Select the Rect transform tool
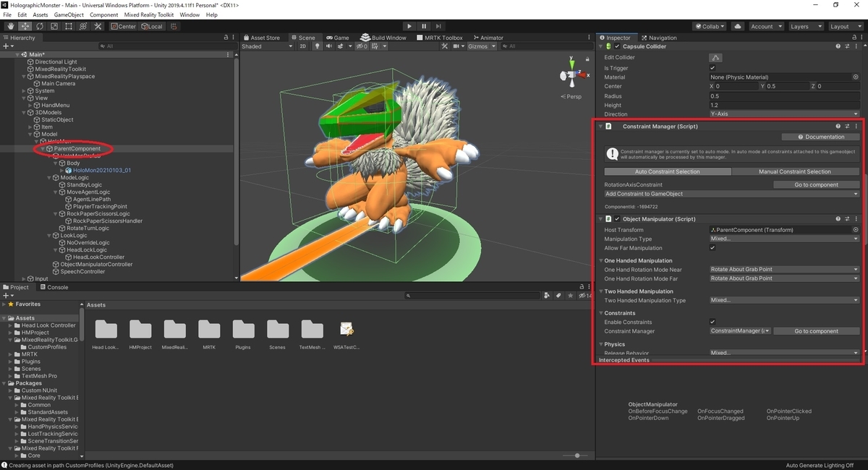The image size is (868, 470). click(x=68, y=26)
